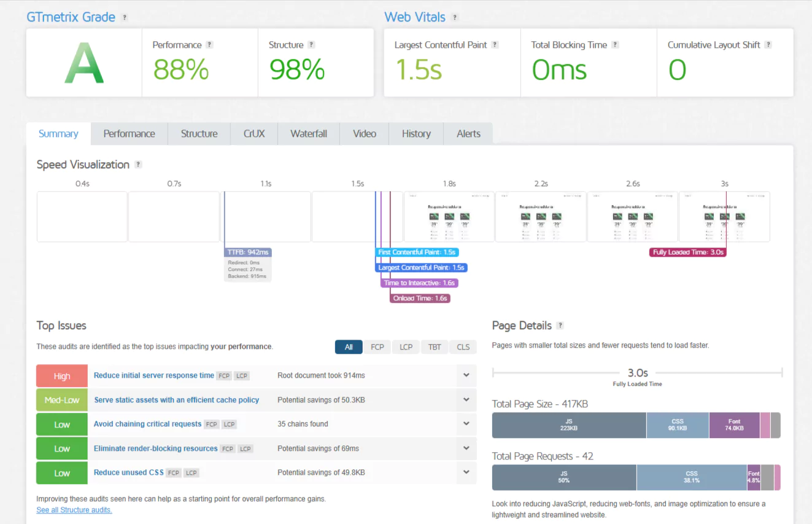The image size is (812, 524).
Task: Click help icon next to GTmetrix Grade
Action: coord(125,18)
